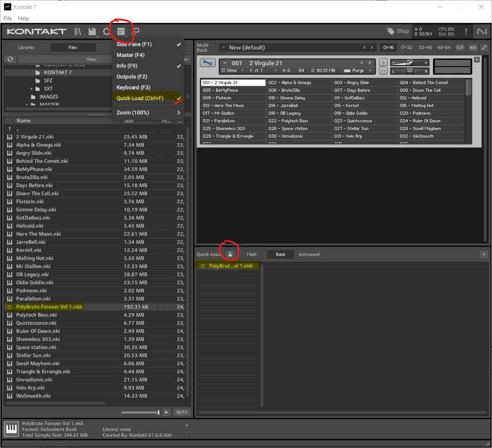This screenshot has width=492, height=448.
Task: Select the Instrument tab in Quick-Load
Action: click(309, 254)
